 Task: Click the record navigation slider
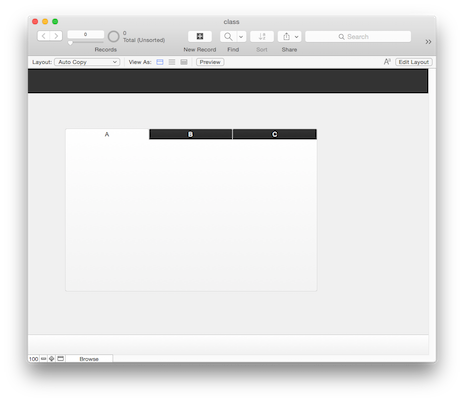86,43
